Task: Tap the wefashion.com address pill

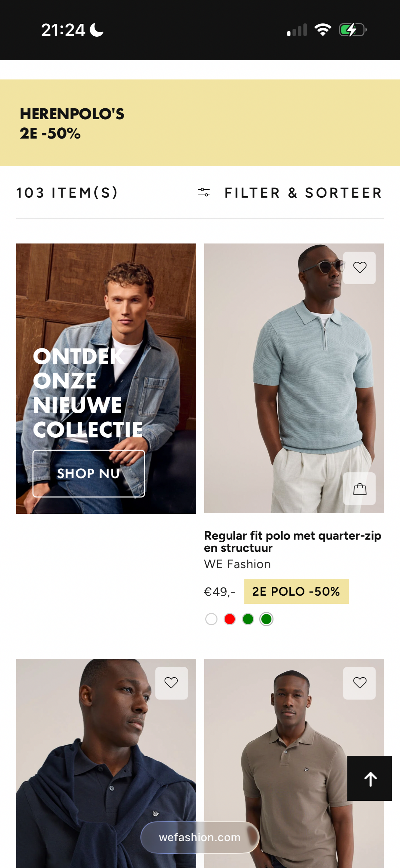Action: coord(200,837)
